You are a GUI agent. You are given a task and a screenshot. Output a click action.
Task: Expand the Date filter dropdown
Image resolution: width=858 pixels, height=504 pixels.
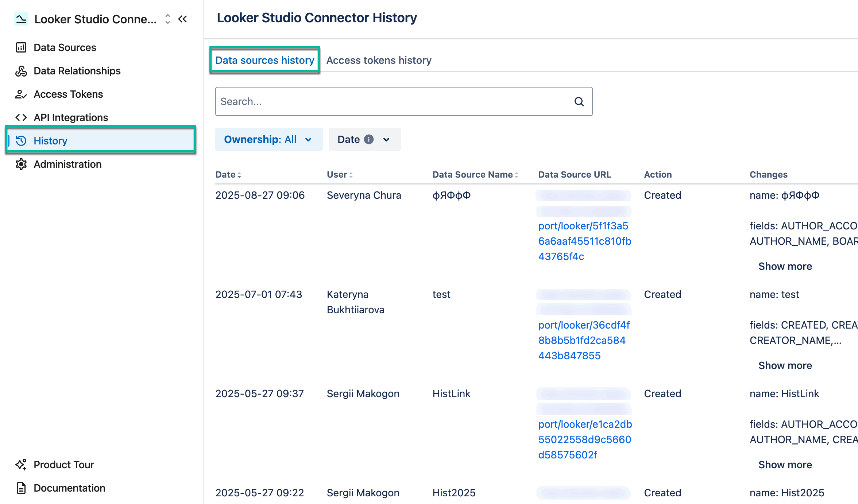364,139
